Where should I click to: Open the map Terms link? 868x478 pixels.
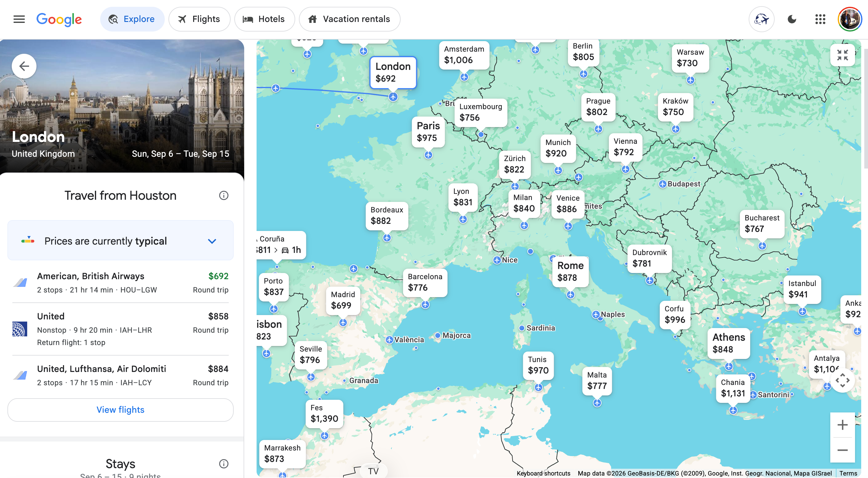[848, 473]
